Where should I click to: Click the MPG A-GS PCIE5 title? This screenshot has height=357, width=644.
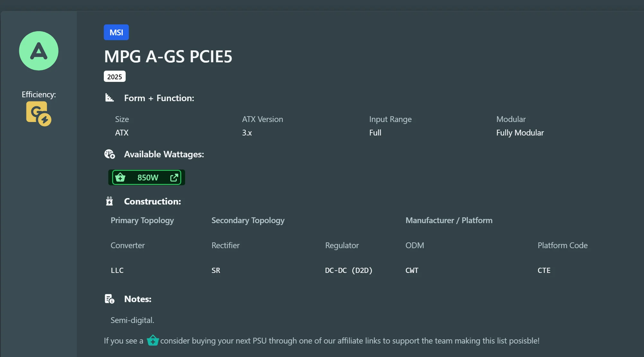point(168,57)
